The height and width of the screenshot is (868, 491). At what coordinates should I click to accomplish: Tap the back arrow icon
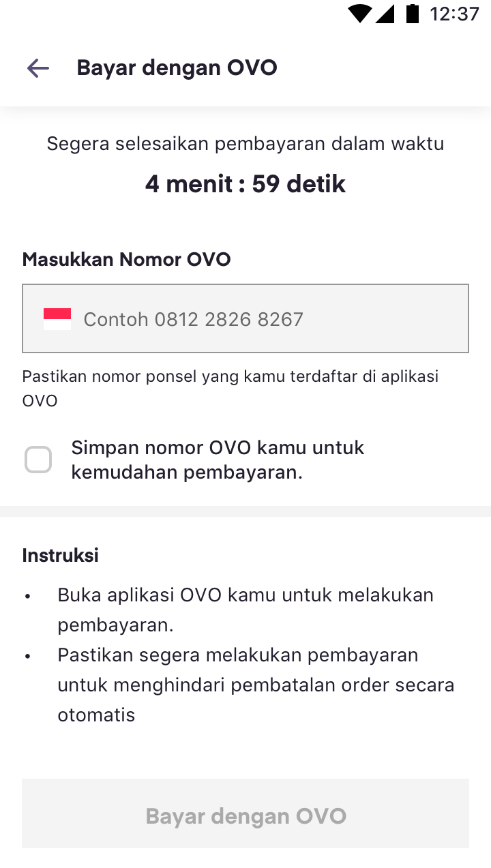click(x=38, y=68)
